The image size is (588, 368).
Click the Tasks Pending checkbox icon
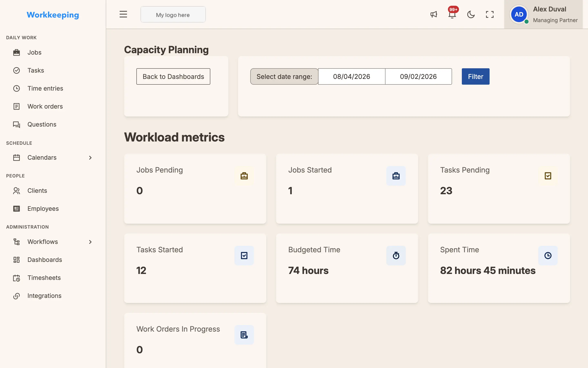[548, 176]
